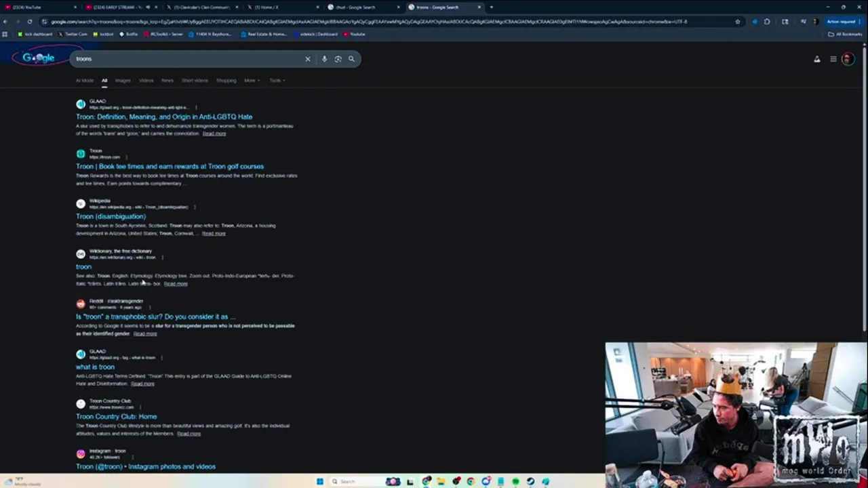Select the Videos results tab
The width and height of the screenshot is (868, 488).
[x=146, y=81]
